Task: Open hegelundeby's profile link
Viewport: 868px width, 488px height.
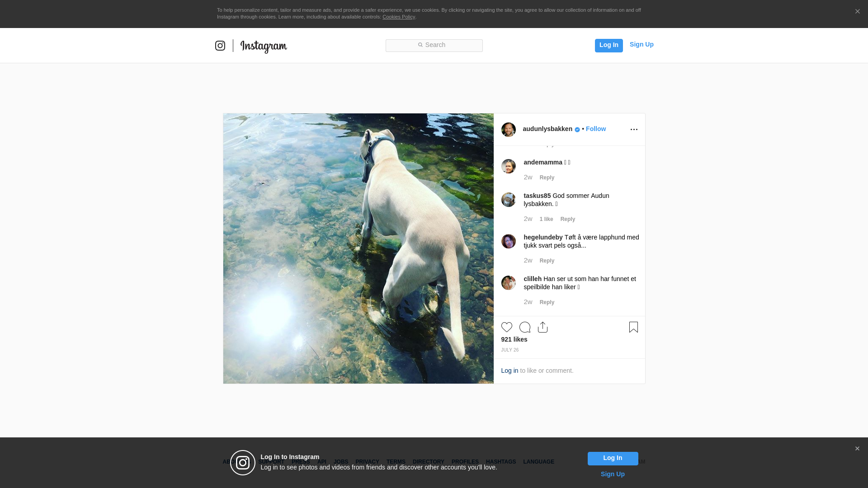Action: pyautogui.click(x=543, y=237)
